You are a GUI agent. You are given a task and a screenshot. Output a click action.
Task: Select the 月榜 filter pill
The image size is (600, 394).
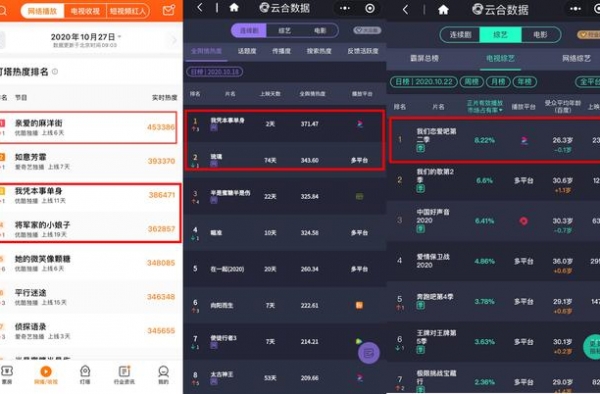(498, 81)
